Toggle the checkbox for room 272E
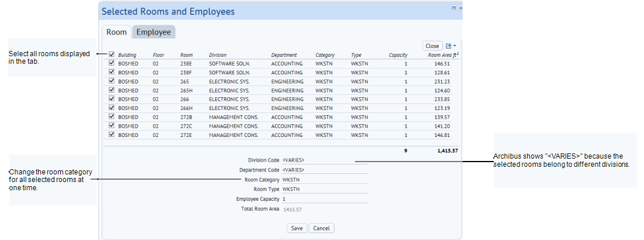 [x=111, y=135]
